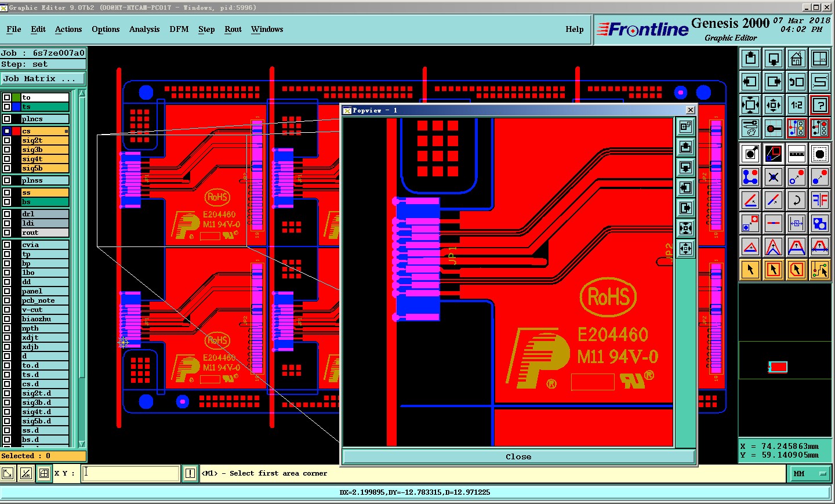
Task: Open the Windows menu
Action: tap(267, 29)
